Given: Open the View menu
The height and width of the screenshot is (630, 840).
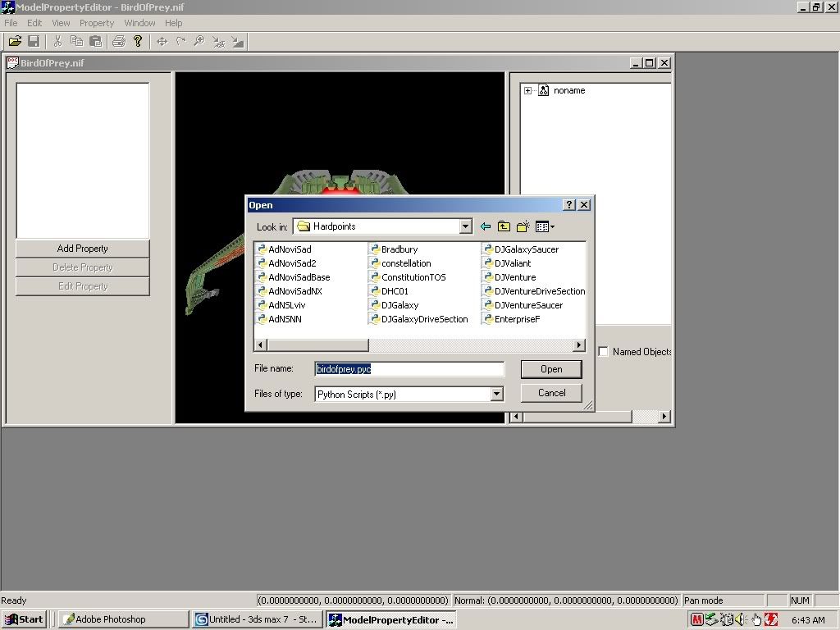Looking at the screenshot, I should 61,23.
